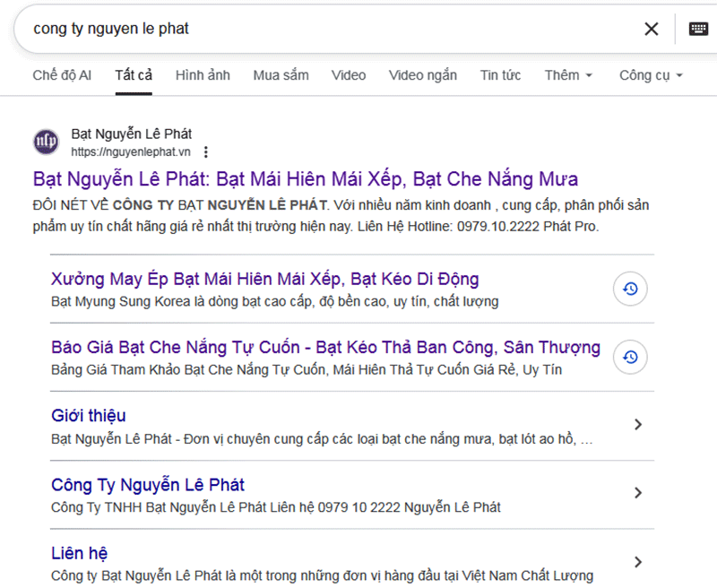Open the Tin tức tab
The image size is (717, 588).
(500, 75)
